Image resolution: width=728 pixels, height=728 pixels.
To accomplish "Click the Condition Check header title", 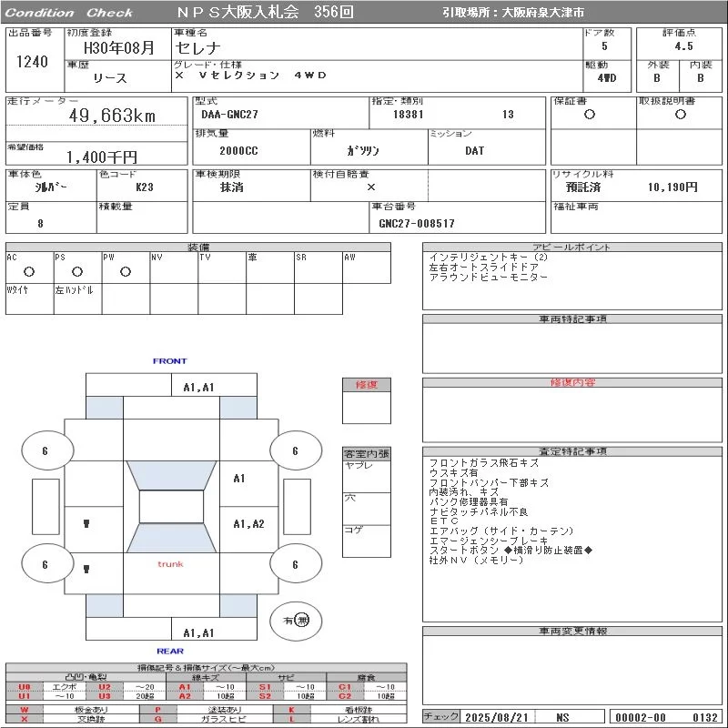I will 69,13.
